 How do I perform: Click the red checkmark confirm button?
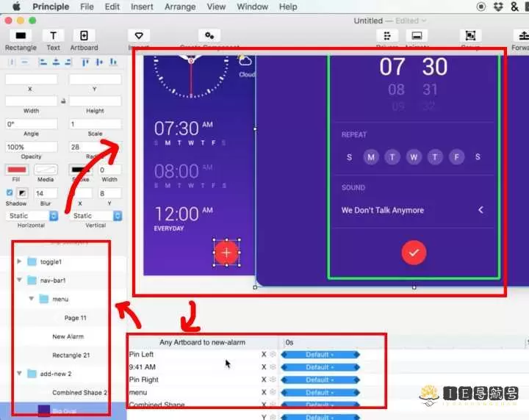click(414, 253)
